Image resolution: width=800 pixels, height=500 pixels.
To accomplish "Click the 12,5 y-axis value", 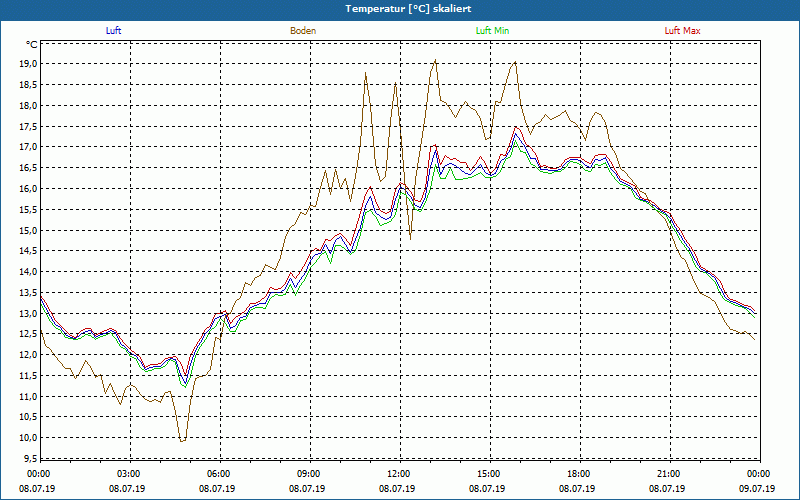I will 28,334.
